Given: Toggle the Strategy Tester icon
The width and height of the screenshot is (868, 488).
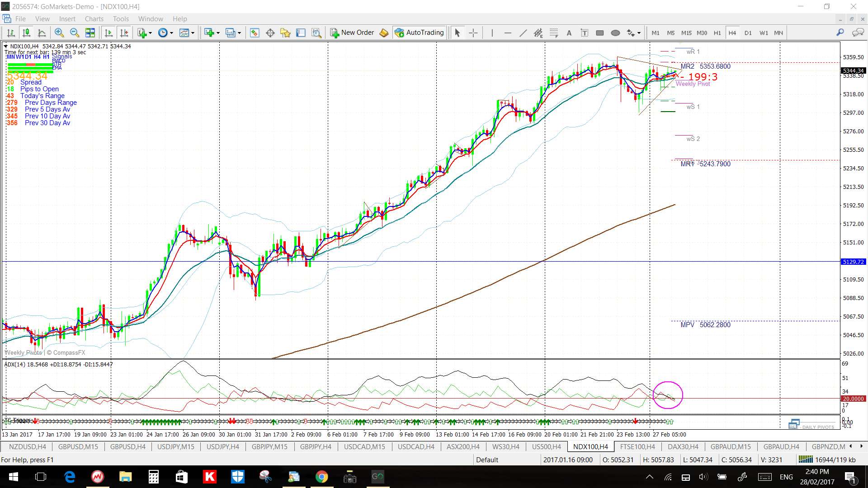Looking at the screenshot, I should click(316, 33).
